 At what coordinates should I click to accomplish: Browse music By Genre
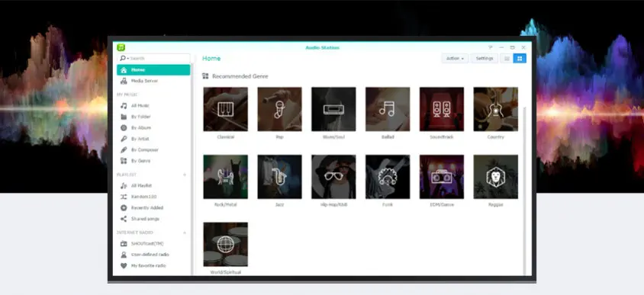pos(153,161)
